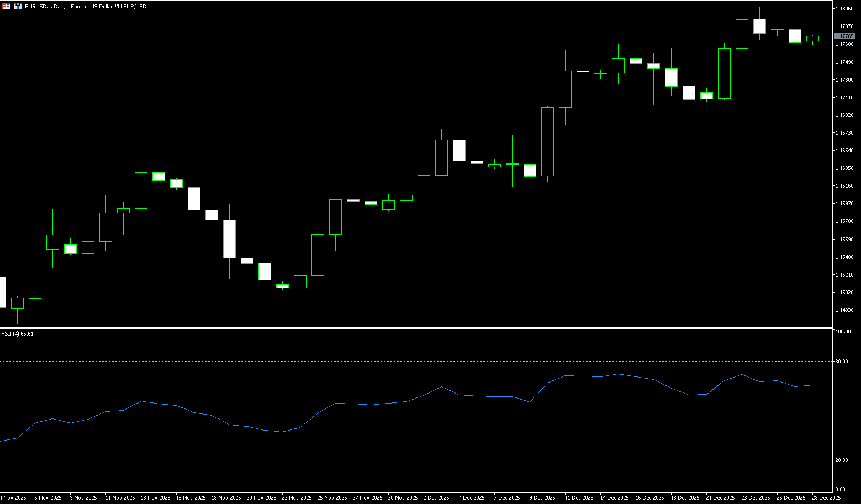The width and height of the screenshot is (861, 504).
Task: Click the second red-blue panel icon beside chart title
Action: [x=18, y=6]
